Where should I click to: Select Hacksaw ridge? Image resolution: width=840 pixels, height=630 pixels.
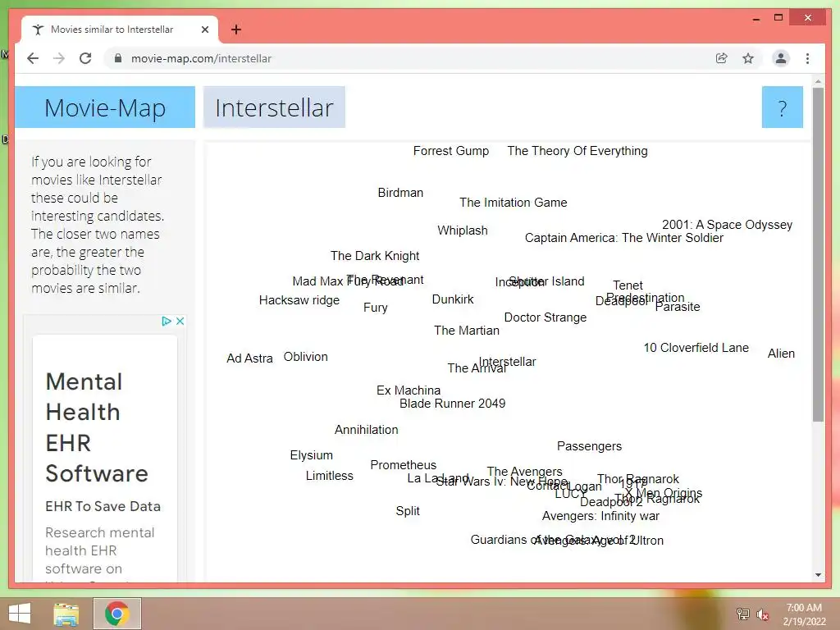pyautogui.click(x=299, y=300)
